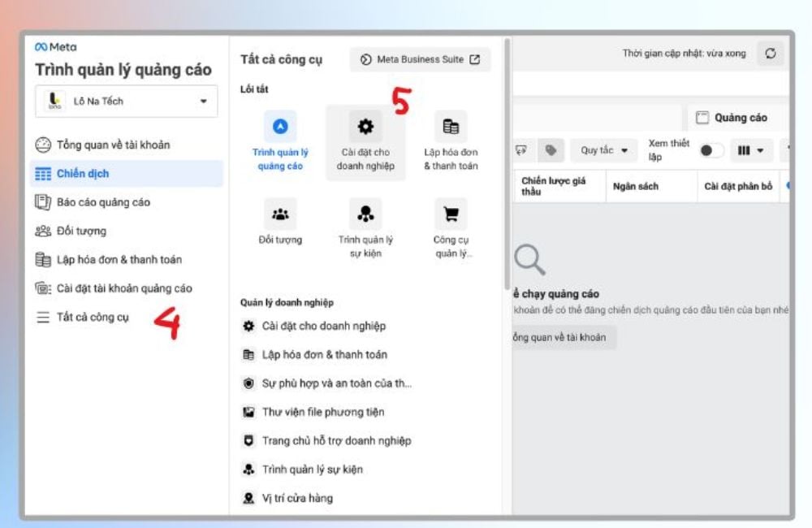Click the tag icon in the toolbar

[x=551, y=150]
